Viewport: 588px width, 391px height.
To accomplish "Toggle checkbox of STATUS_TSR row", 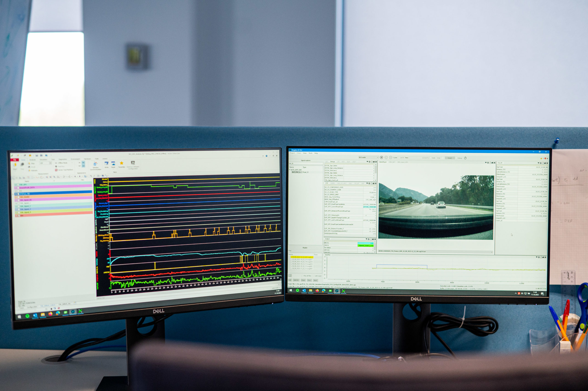I will pyautogui.click(x=18, y=194).
